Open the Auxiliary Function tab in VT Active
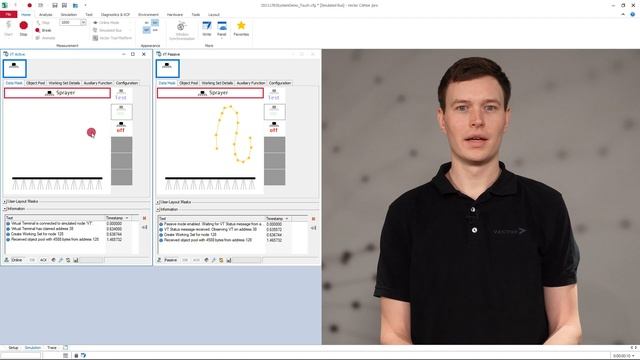The image size is (640, 360). click(98, 83)
